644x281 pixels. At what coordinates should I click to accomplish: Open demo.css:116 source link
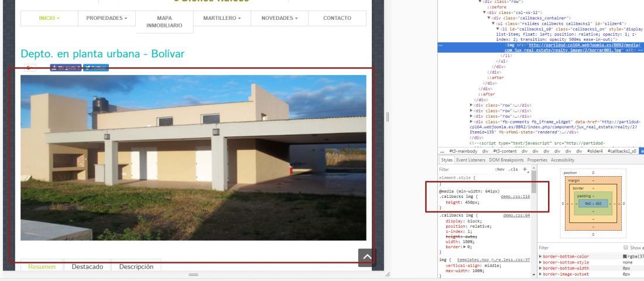click(x=515, y=197)
